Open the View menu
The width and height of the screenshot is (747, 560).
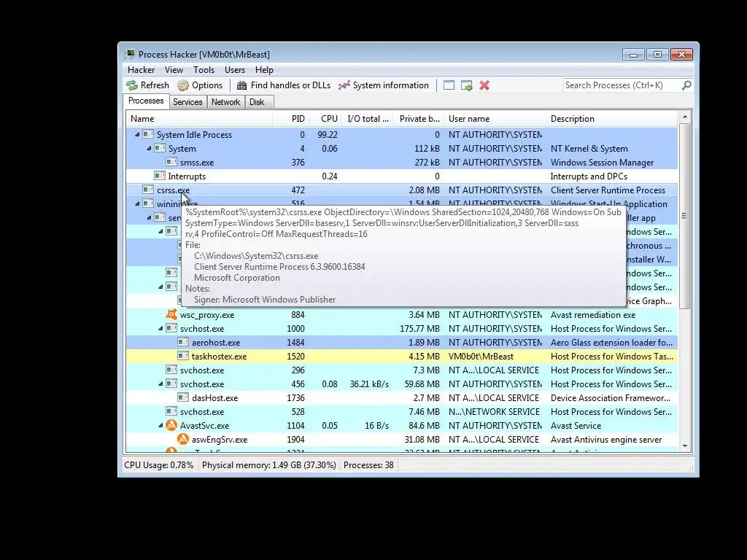174,70
